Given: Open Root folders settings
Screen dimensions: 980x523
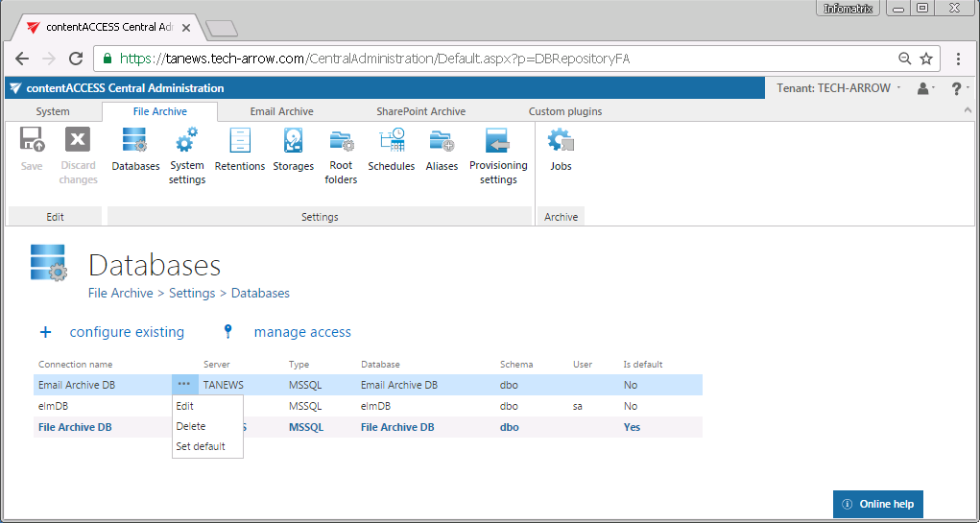Looking at the screenshot, I should pyautogui.click(x=341, y=156).
